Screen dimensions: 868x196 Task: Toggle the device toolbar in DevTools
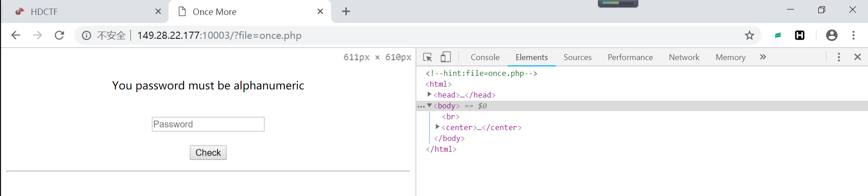tap(446, 57)
